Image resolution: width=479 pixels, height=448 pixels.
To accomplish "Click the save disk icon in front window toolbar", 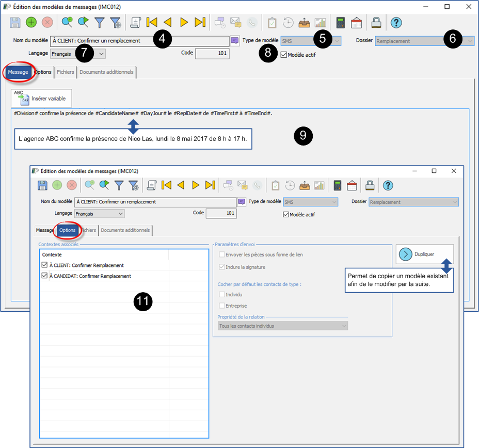I will click(x=42, y=185).
